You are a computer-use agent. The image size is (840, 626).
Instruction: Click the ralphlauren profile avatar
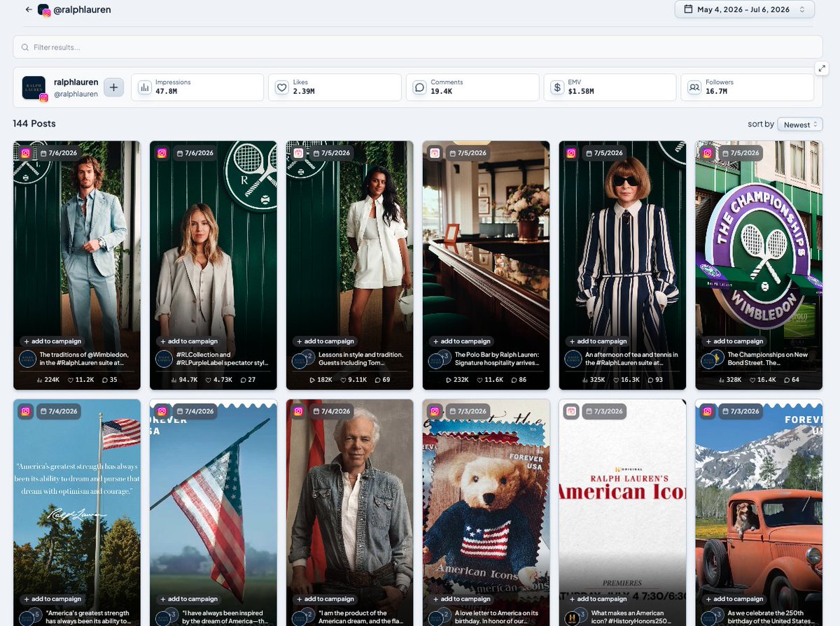34,88
